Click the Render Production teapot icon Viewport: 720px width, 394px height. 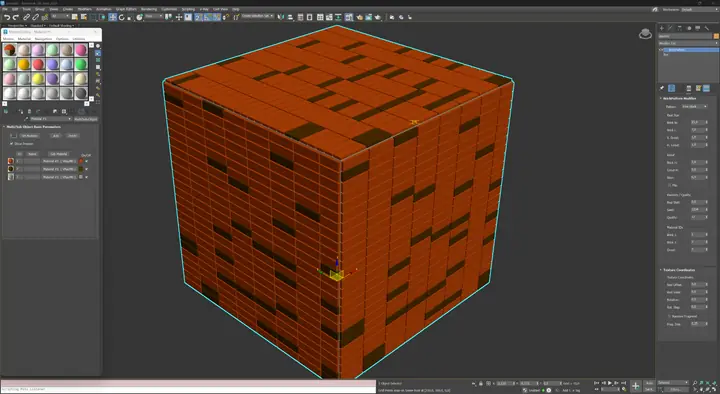[378, 17]
